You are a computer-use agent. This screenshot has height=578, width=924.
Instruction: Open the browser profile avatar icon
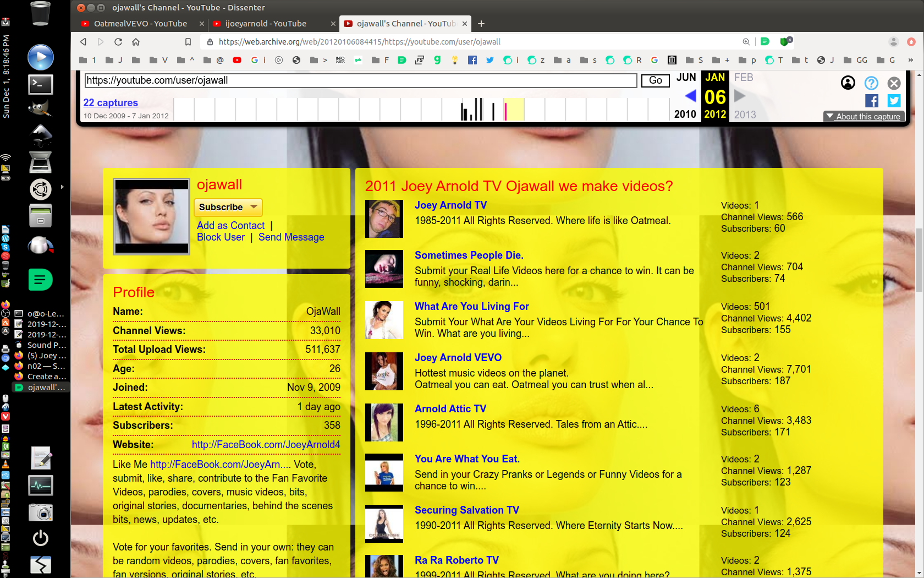894,42
